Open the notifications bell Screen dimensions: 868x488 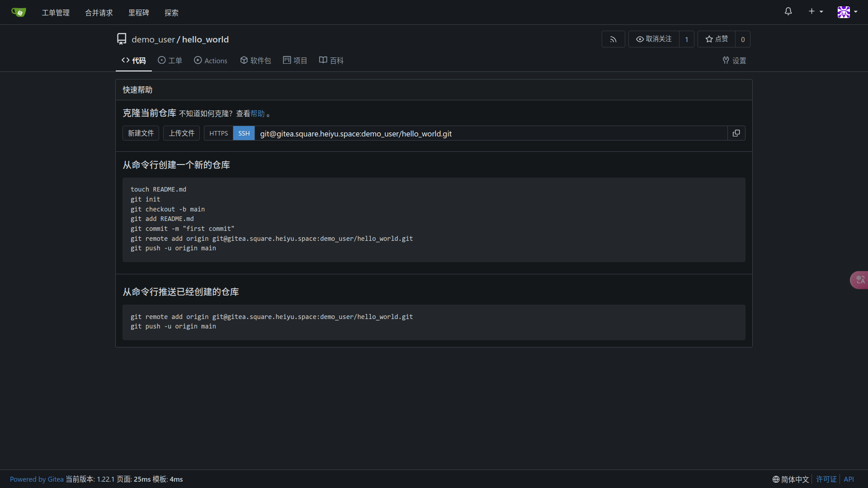[x=788, y=12]
